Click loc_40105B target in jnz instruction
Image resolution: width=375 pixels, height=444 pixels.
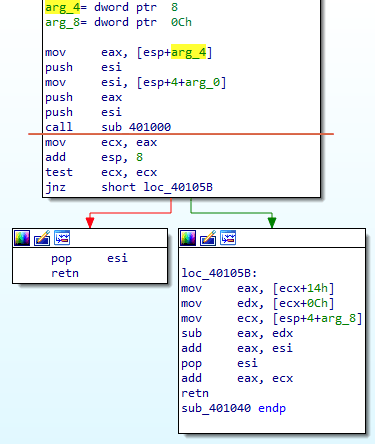coord(178,187)
